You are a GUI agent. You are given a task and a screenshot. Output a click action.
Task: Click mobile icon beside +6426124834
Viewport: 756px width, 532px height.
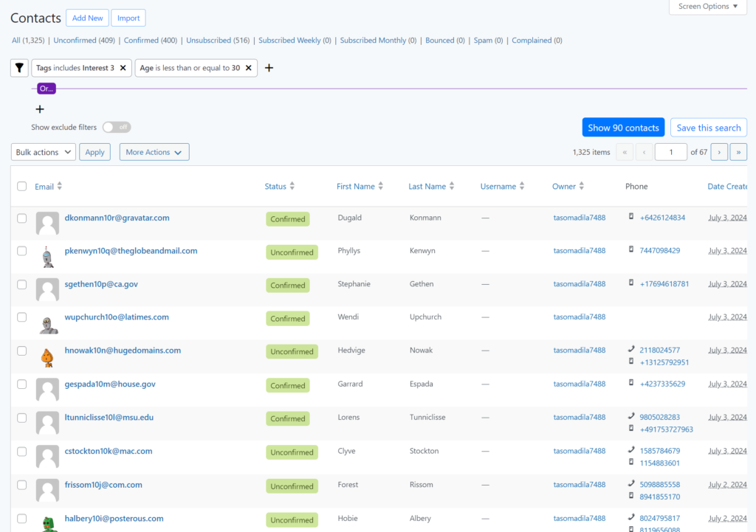pos(630,217)
